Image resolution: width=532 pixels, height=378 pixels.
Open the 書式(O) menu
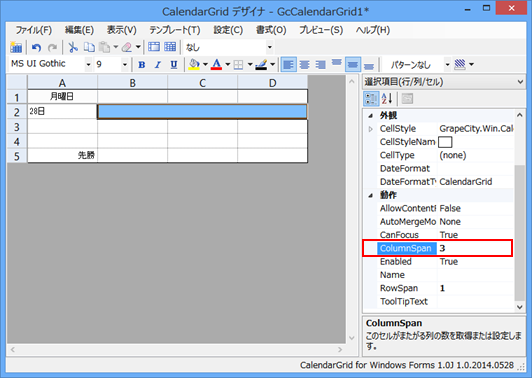point(271,30)
